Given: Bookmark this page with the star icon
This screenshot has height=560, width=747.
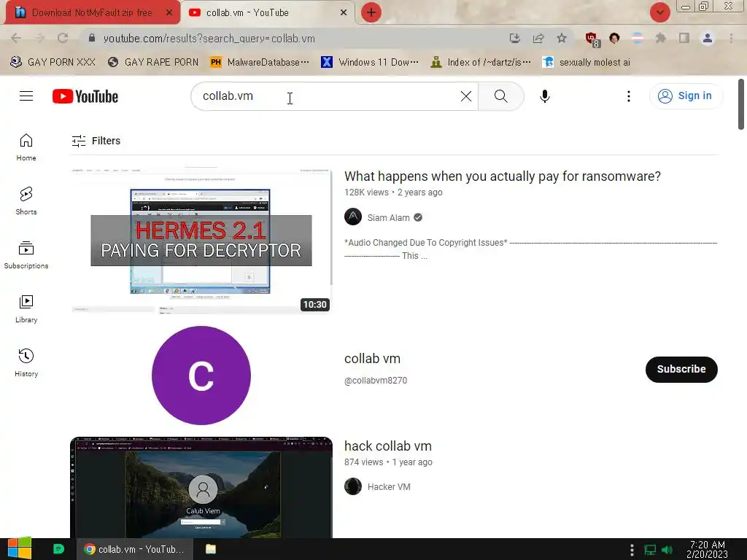Looking at the screenshot, I should pos(562,38).
